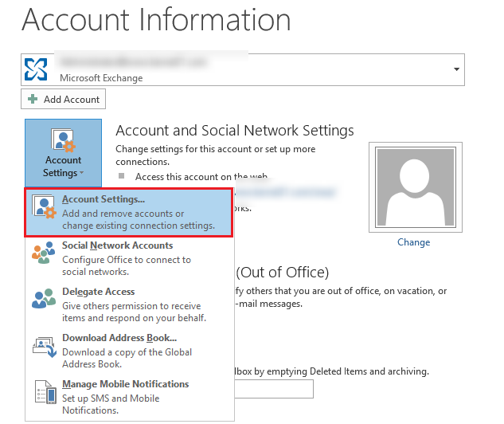
Task: Click the Account and Social Network Settings heading
Action: point(235,131)
